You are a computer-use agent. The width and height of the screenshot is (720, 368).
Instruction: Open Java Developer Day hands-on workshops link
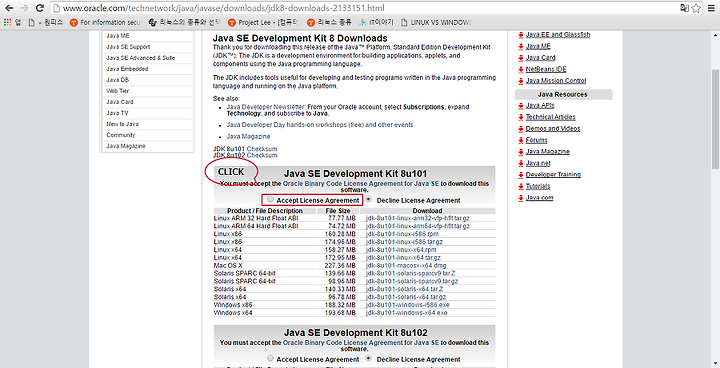(x=320, y=125)
